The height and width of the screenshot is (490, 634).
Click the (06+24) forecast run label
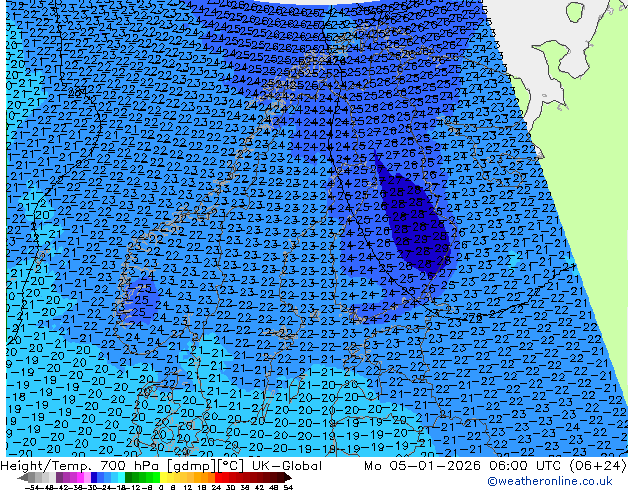pyautogui.click(x=598, y=466)
